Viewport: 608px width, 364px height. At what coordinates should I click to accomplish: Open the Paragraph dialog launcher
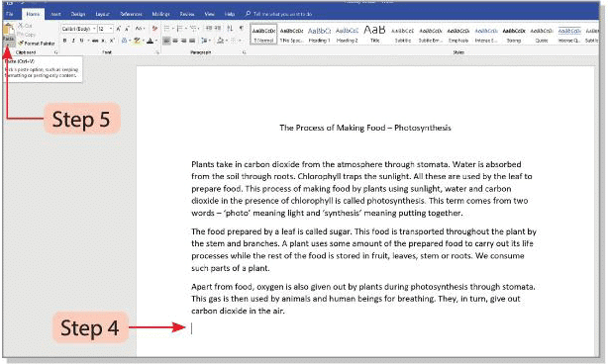point(245,52)
